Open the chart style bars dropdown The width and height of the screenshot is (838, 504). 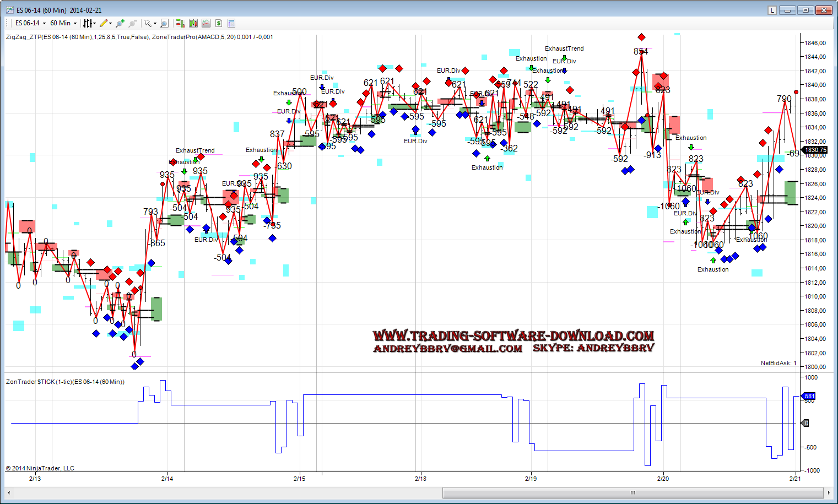tap(89, 23)
